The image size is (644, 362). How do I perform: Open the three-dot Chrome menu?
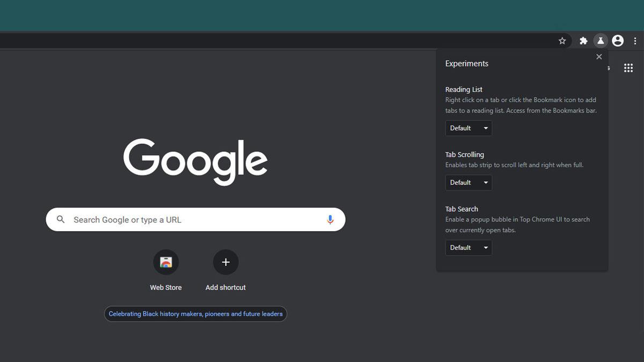click(x=635, y=40)
